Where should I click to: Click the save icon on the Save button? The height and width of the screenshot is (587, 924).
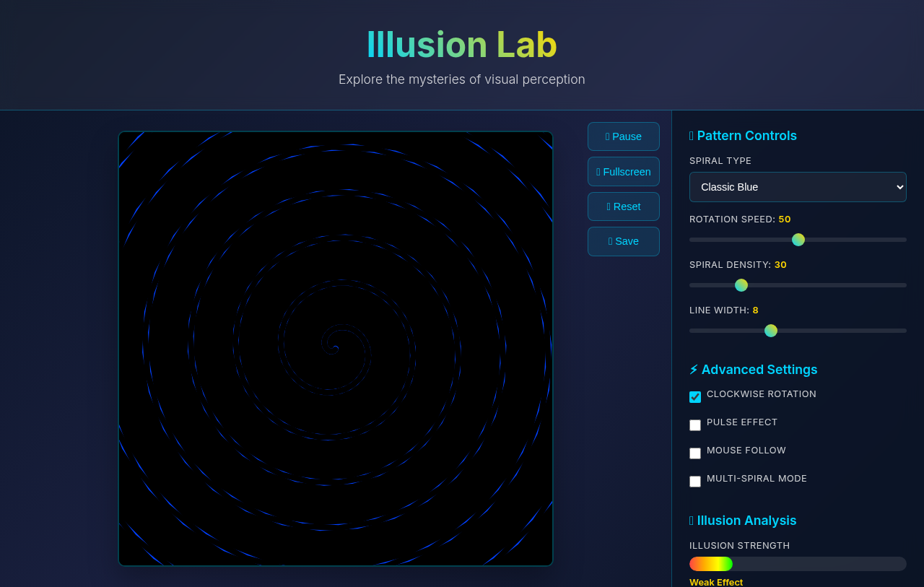coord(610,241)
